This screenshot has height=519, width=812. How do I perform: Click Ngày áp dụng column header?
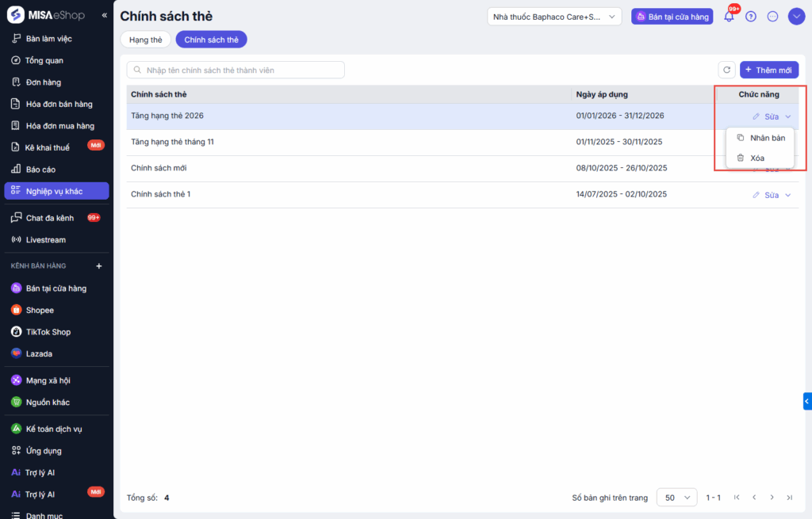point(602,94)
